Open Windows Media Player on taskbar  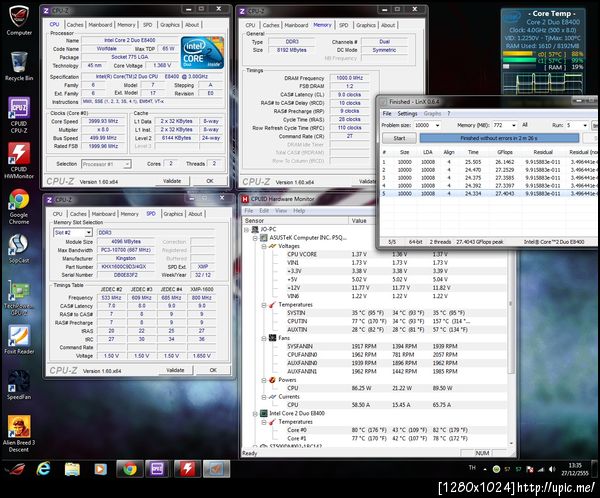(x=100, y=469)
